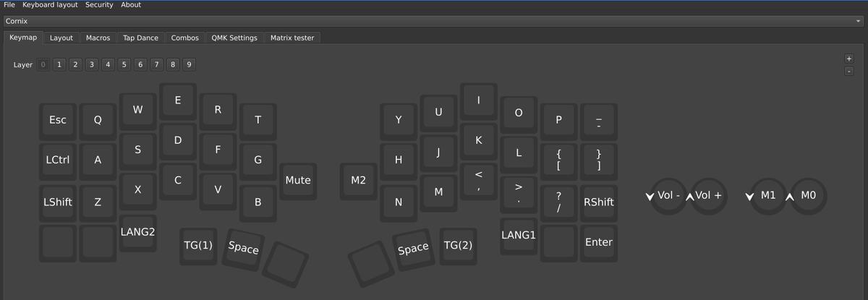Image resolution: width=868 pixels, height=300 pixels.
Task: Select the N key
Action: pyautogui.click(x=399, y=202)
